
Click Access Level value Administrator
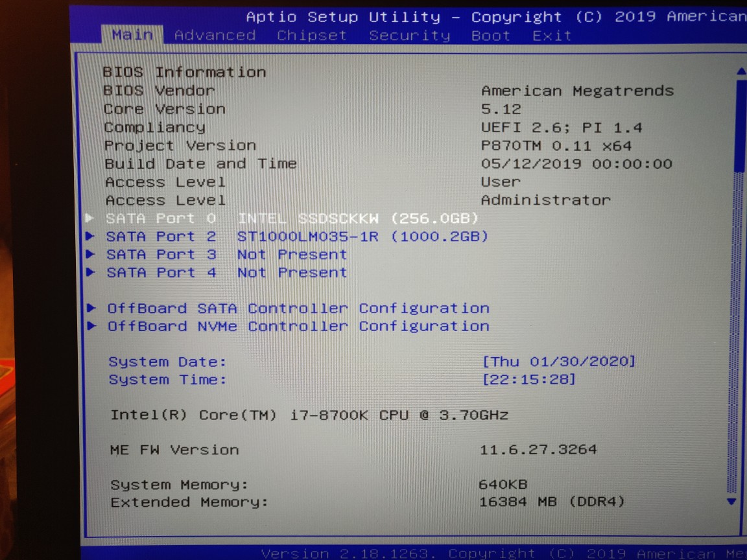click(x=546, y=200)
